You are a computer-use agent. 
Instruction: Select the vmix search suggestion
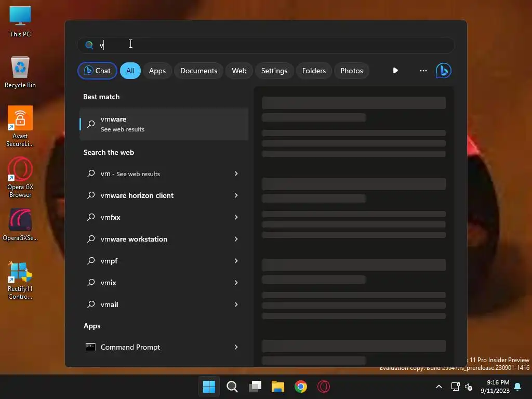[164, 283]
